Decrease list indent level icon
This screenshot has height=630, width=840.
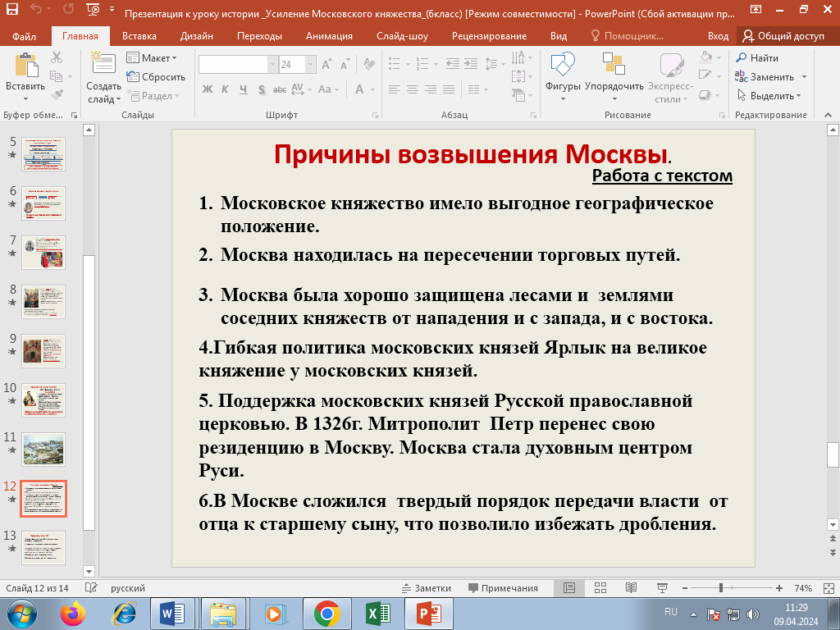point(453,64)
